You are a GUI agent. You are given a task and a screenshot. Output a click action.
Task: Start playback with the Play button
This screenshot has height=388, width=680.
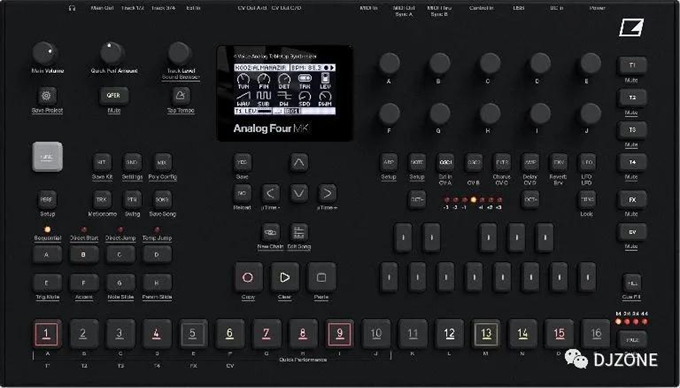tap(285, 277)
